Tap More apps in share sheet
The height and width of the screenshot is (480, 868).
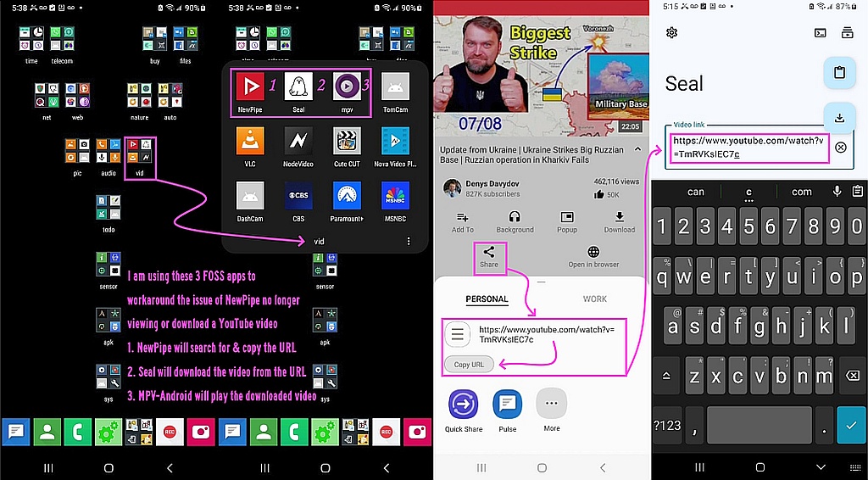(x=551, y=403)
